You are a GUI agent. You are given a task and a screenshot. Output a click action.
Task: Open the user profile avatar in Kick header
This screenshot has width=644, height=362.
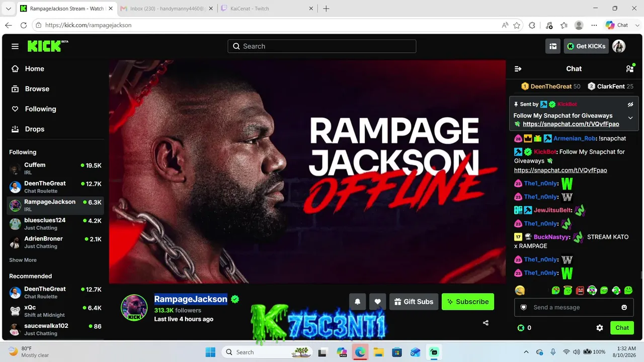[x=619, y=46]
